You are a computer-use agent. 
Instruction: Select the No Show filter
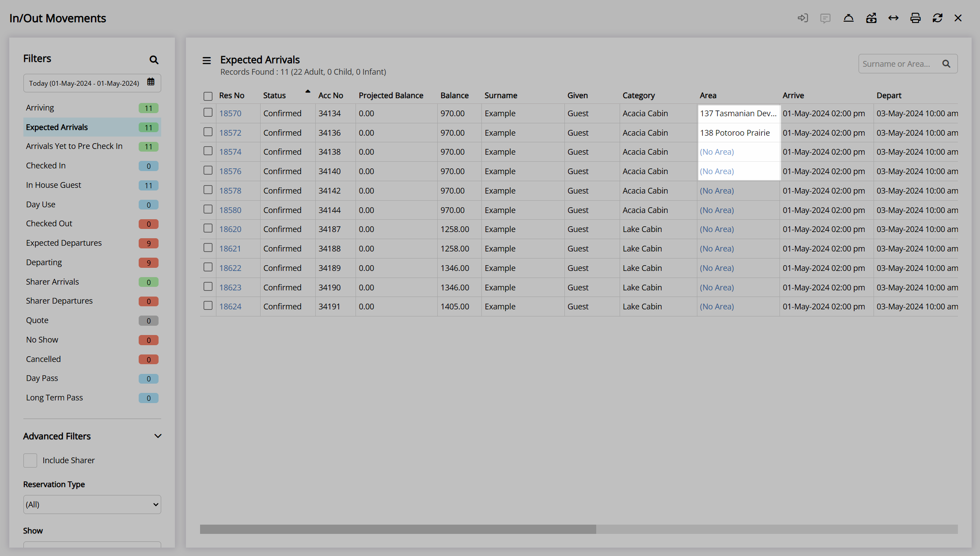coord(92,340)
